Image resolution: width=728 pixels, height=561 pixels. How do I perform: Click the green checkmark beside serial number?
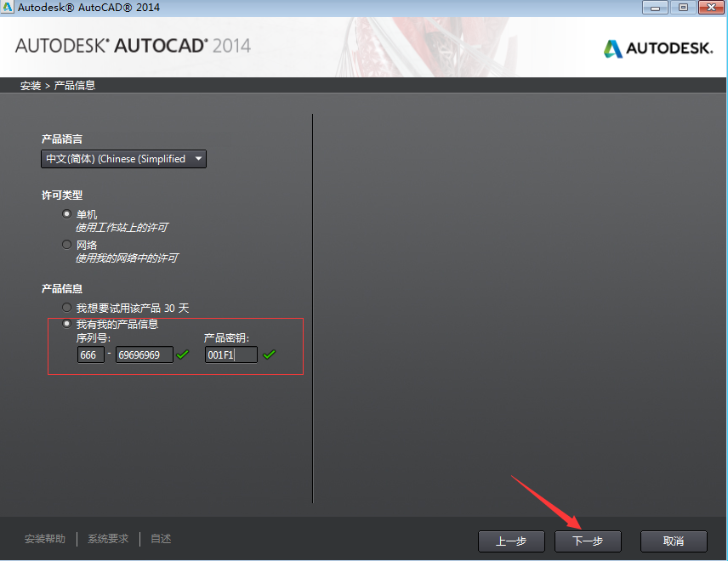[x=183, y=355]
